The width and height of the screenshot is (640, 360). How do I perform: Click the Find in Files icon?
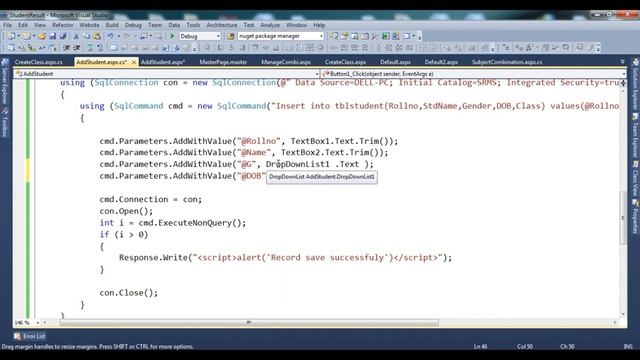coord(230,36)
